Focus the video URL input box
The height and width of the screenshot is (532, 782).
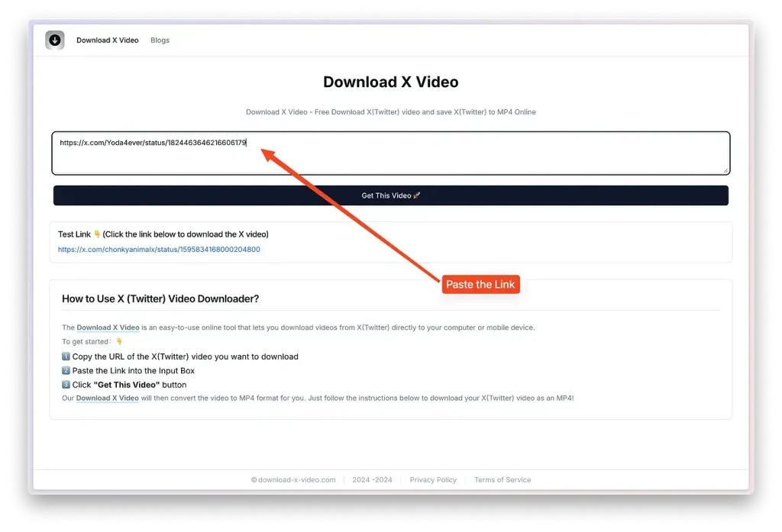tap(390, 153)
